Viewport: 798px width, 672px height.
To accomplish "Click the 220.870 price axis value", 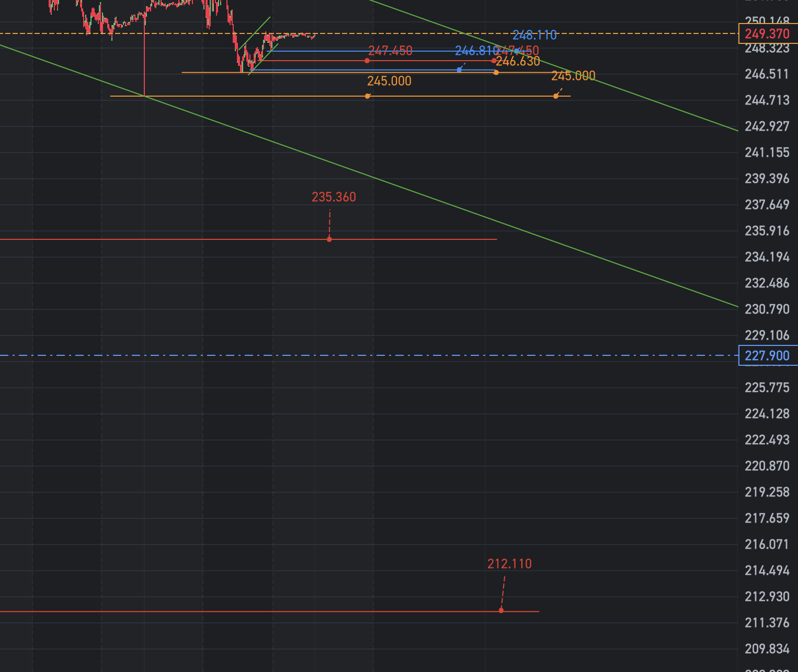I will (767, 466).
